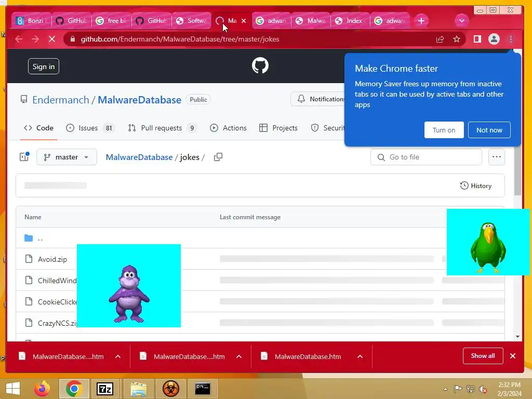The height and width of the screenshot is (399, 532).
Task: Click the BonziBuddy purple gorilla
Action: [129, 294]
